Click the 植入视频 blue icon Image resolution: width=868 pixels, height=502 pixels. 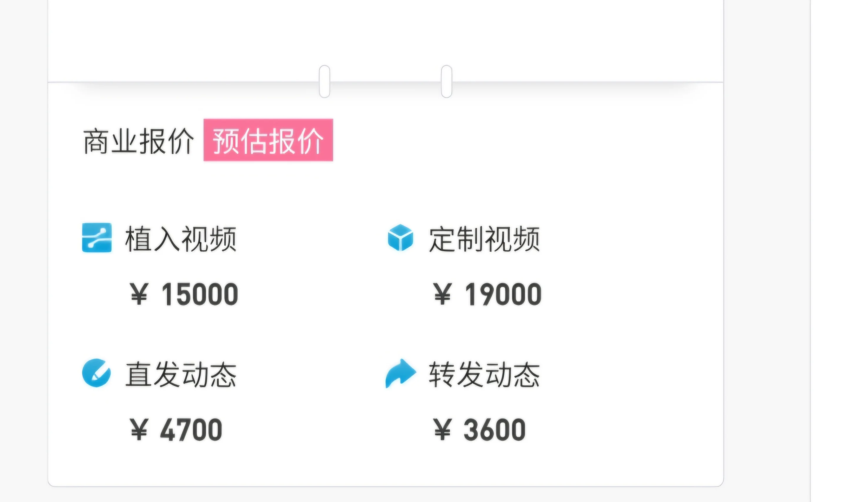pyautogui.click(x=97, y=238)
